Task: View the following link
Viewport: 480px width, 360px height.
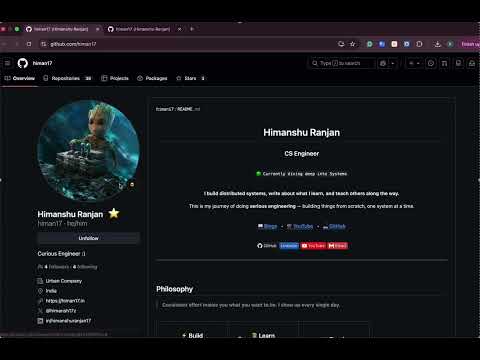Action: [x=85, y=267]
